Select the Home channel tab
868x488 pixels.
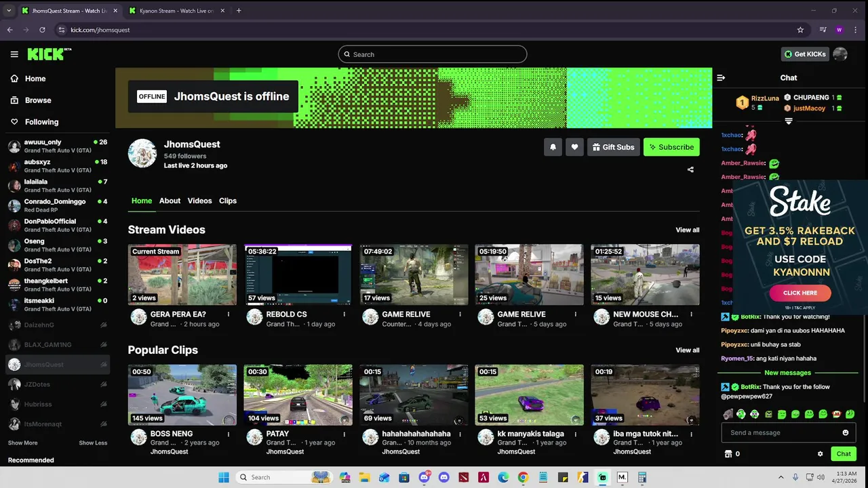tap(142, 201)
